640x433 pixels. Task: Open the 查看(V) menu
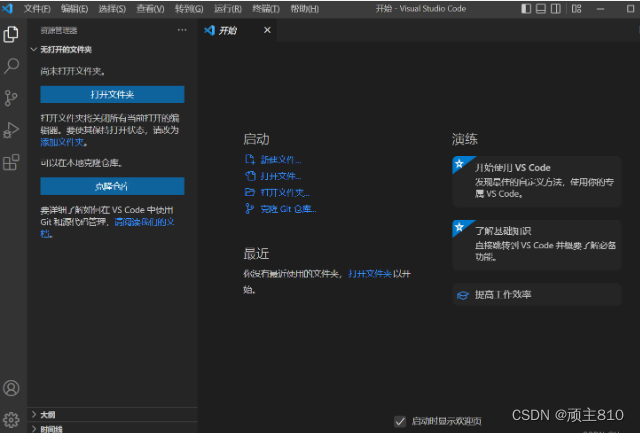pyautogui.click(x=150, y=9)
